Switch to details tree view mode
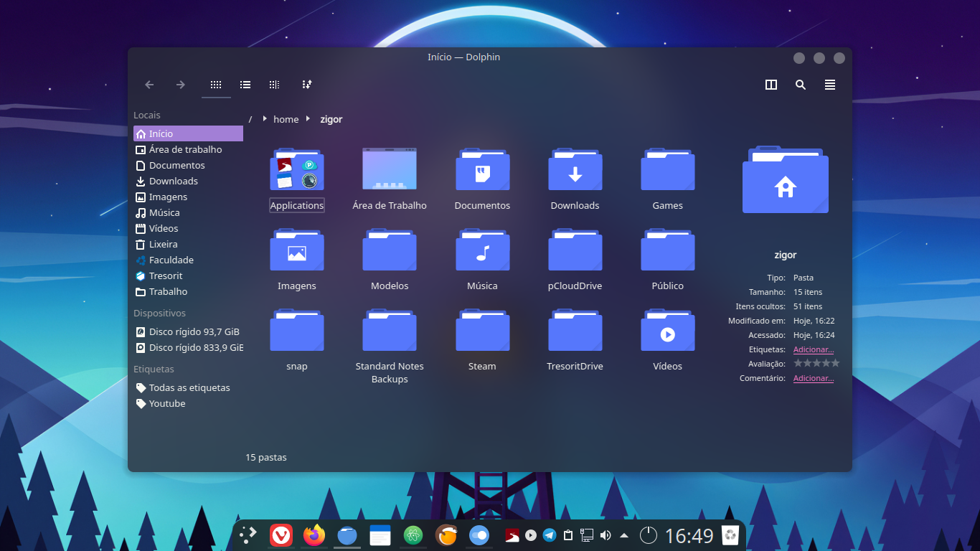980x551 pixels. (x=274, y=85)
